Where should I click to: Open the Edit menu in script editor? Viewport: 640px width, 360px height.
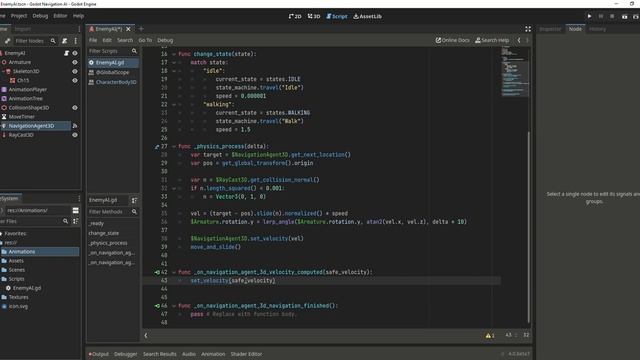[x=107, y=40]
